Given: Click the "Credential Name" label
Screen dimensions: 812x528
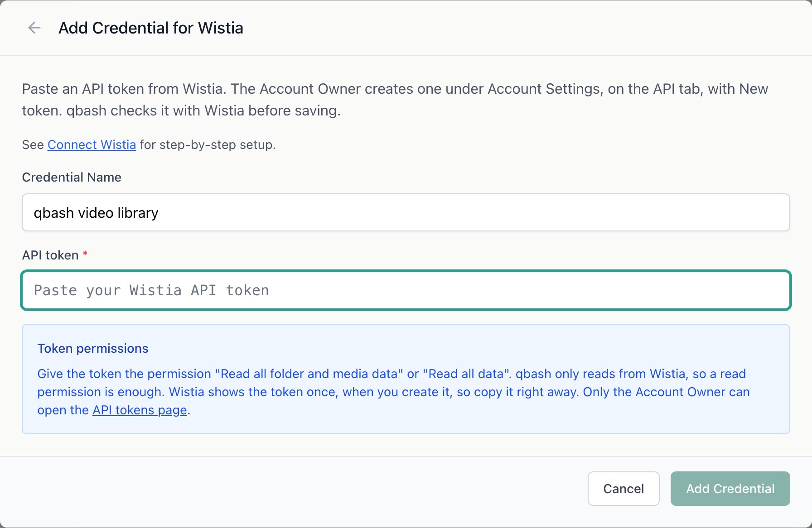Looking at the screenshot, I should [72, 177].
